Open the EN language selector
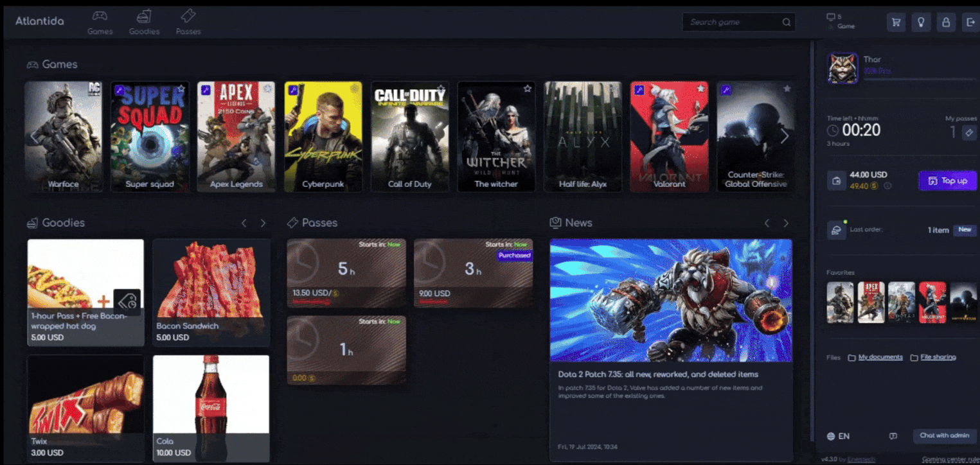980x465 pixels. [838, 436]
